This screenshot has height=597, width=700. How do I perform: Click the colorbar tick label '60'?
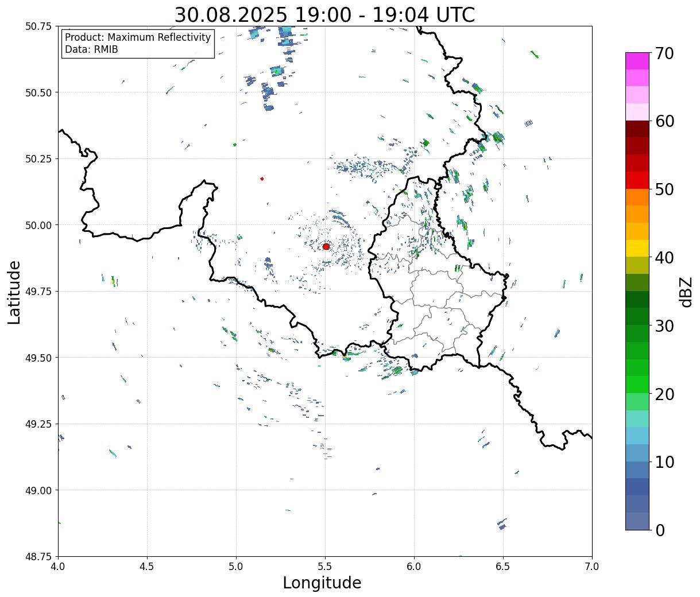[x=664, y=121]
